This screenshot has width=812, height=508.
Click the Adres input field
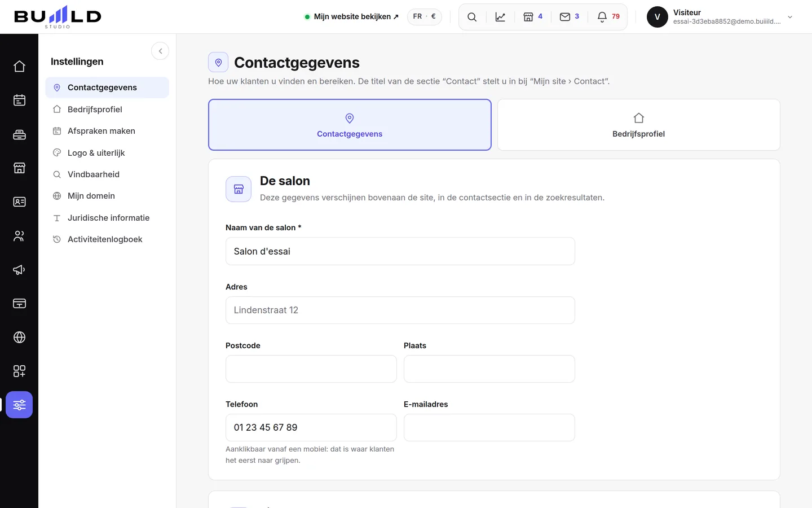point(400,310)
